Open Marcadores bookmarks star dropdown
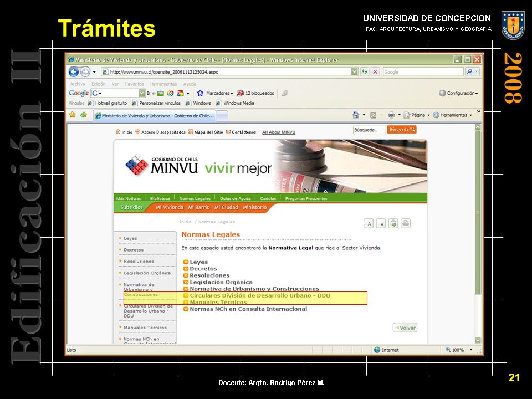This screenshot has height=399, width=532. (215, 93)
